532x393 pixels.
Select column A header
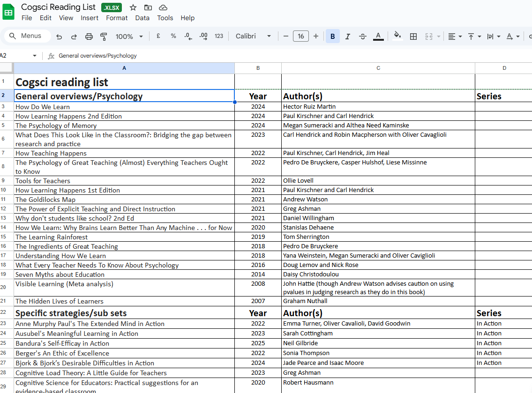click(x=124, y=68)
